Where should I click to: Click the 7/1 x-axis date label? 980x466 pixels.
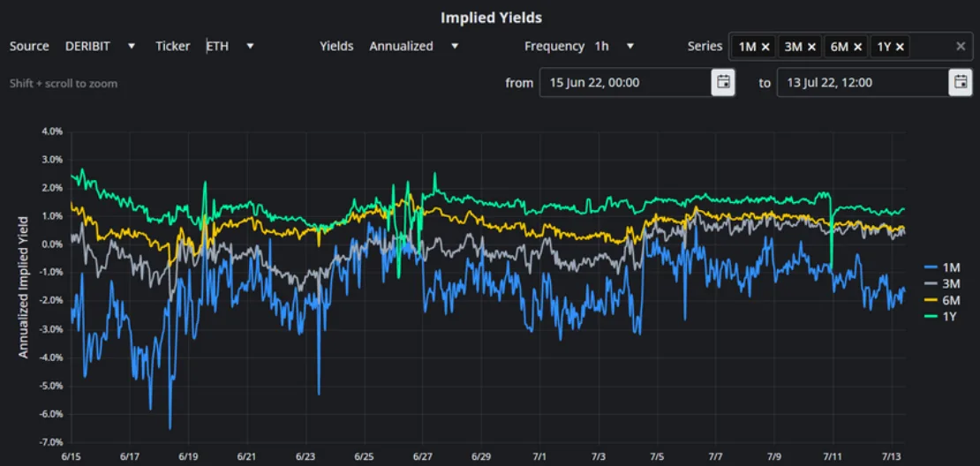[540, 456]
